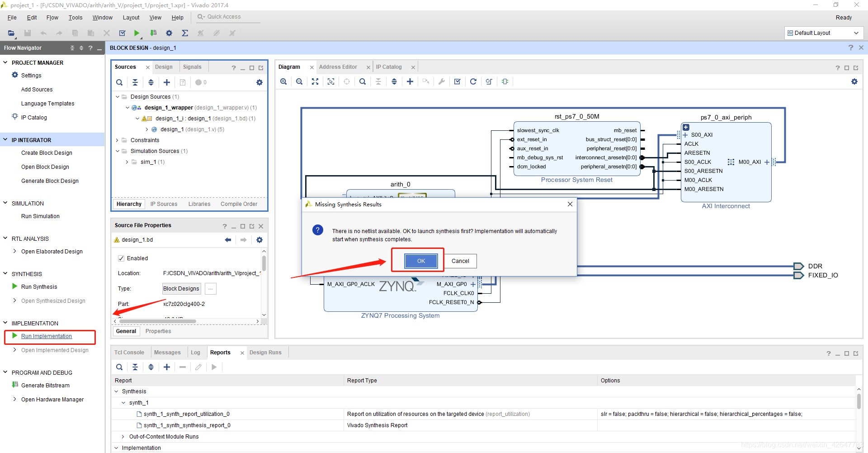Screen dimensions: 868x453
Task: Open Sources panel settings gear
Action: tap(259, 82)
